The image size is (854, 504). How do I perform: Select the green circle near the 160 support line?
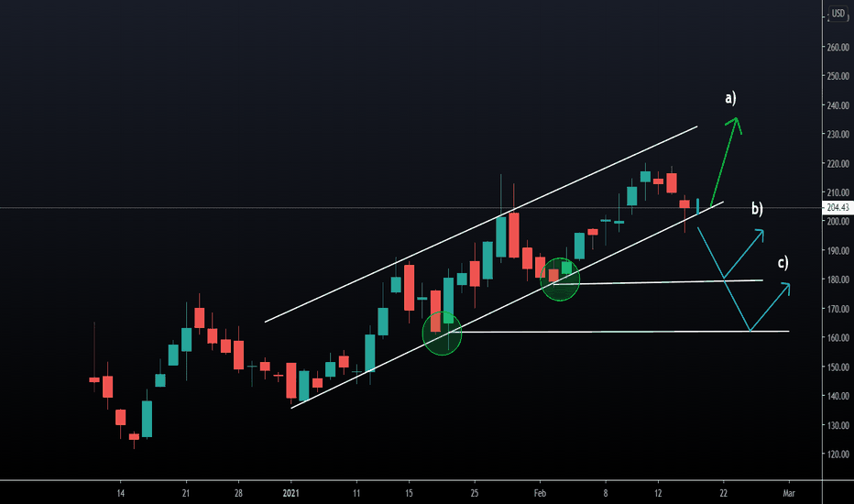pos(443,333)
